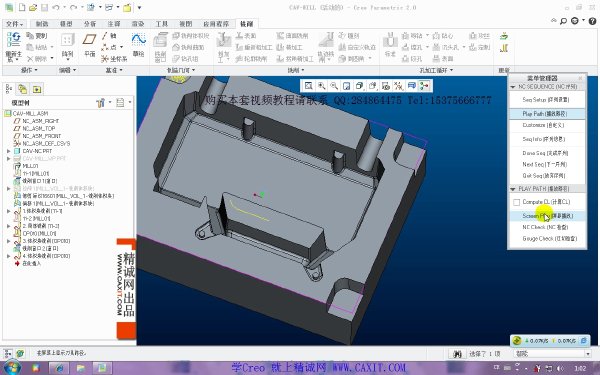
Task: Open the Datum (基准) group dropdown
Action: point(114,70)
